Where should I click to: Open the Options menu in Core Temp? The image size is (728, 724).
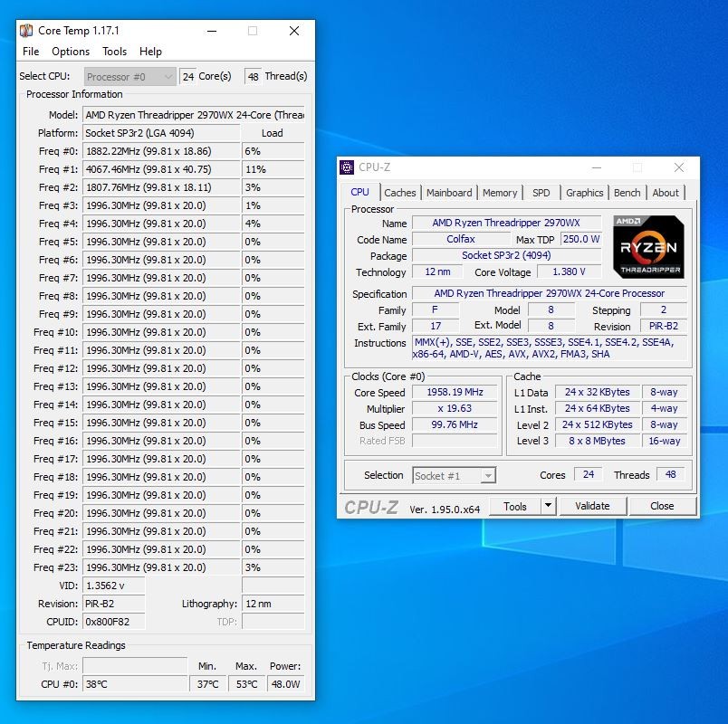pos(71,52)
